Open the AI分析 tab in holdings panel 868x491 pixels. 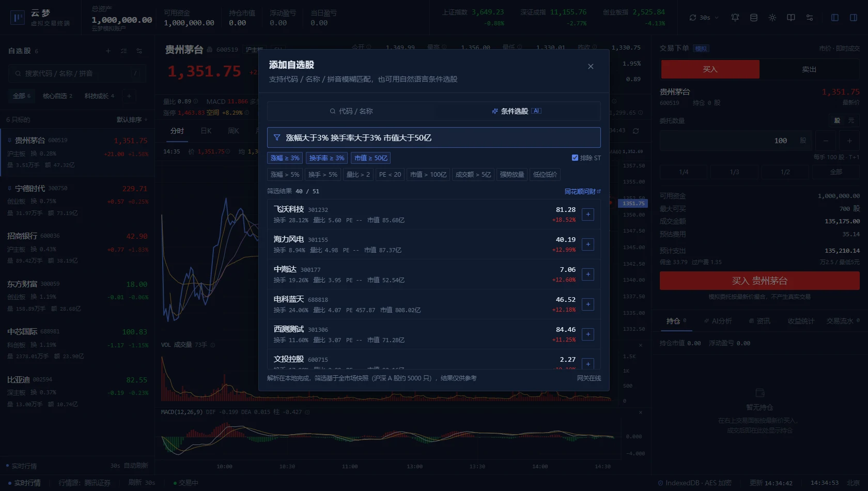point(718,321)
